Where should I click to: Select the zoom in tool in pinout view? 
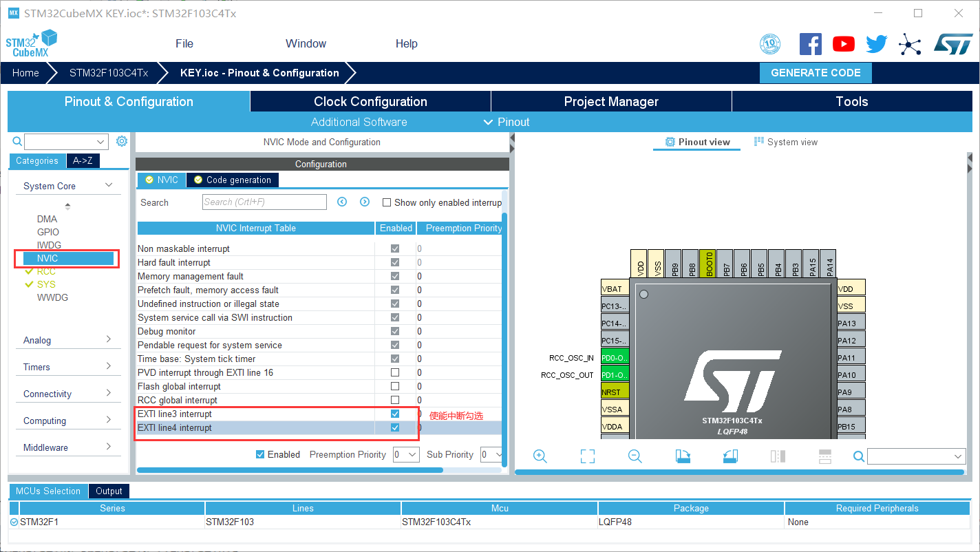tap(540, 456)
